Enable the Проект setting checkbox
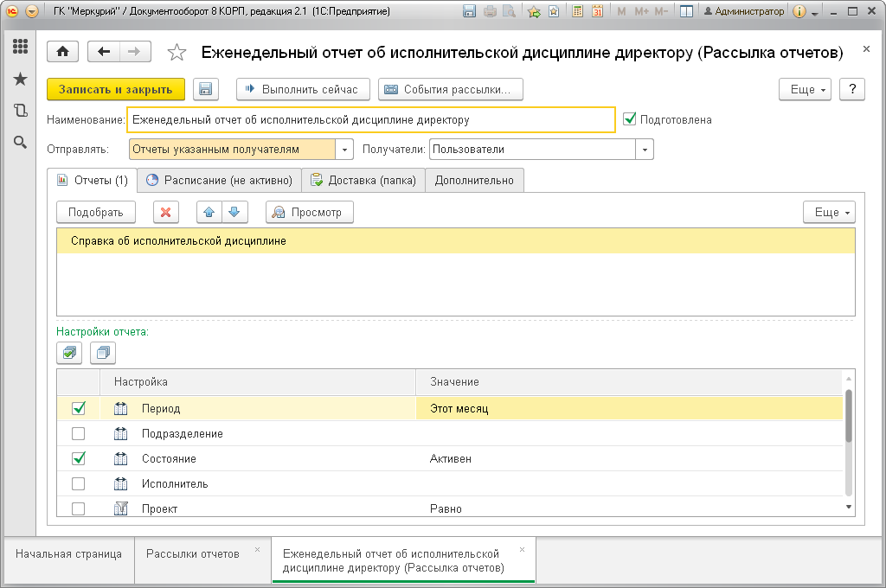The image size is (886, 588). tap(79, 508)
